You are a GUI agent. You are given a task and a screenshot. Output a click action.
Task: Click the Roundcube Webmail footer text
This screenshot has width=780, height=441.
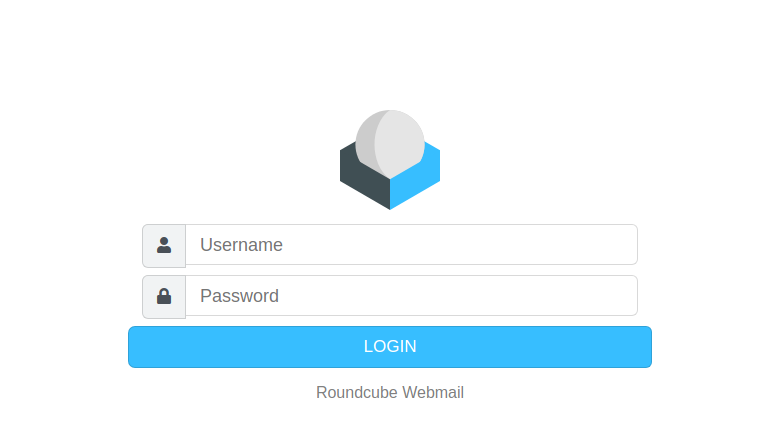coord(390,392)
